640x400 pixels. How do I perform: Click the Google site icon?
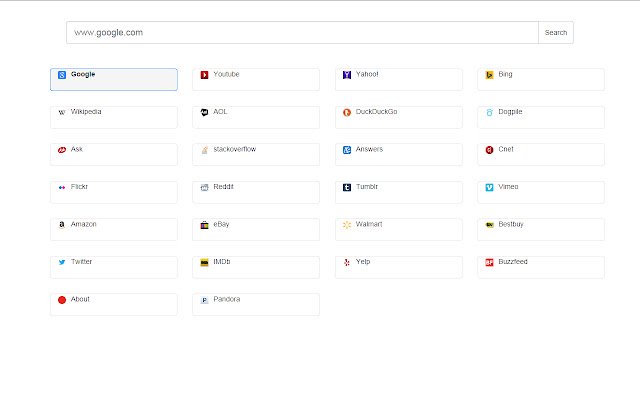(62, 75)
